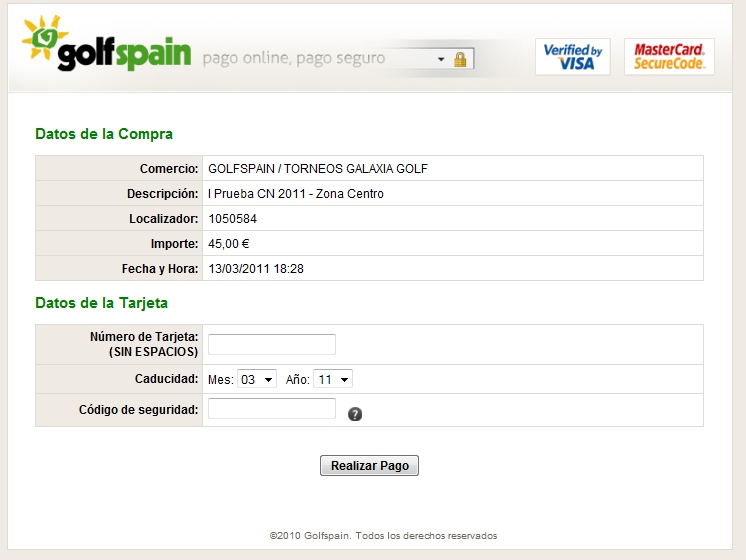The image size is (746, 560).
Task: Click the '©2010 Golfspain' copyright footer text
Action: 383,536
